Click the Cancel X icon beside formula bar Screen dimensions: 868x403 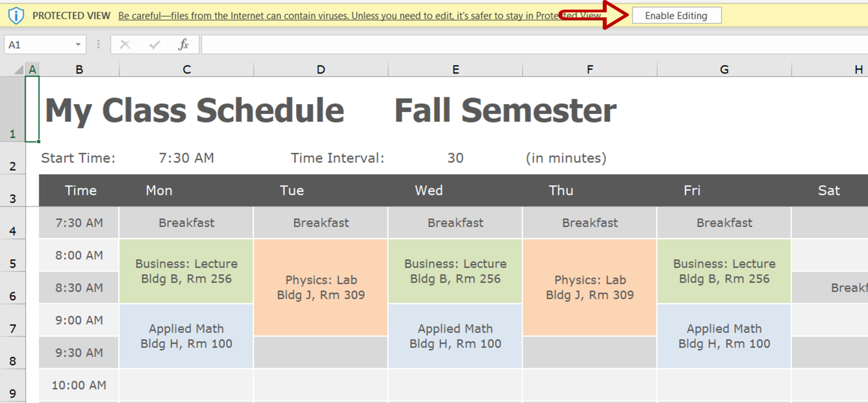[125, 44]
